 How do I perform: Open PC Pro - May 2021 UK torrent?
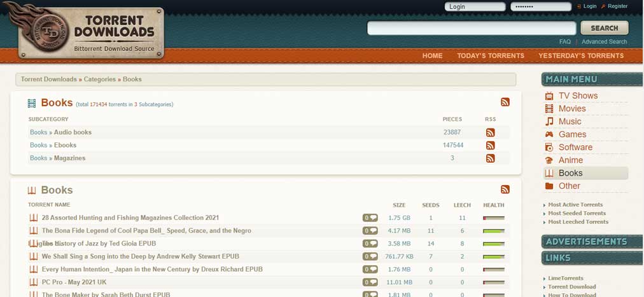coord(74,282)
